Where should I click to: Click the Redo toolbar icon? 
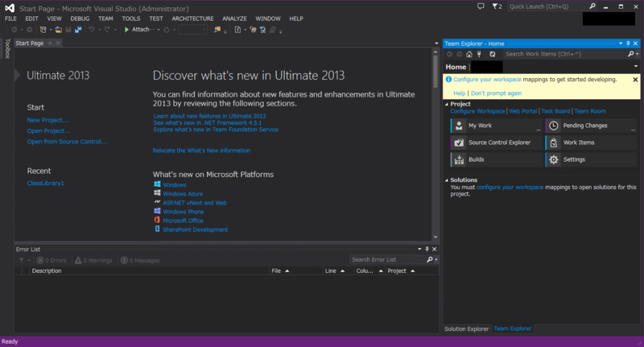107,30
